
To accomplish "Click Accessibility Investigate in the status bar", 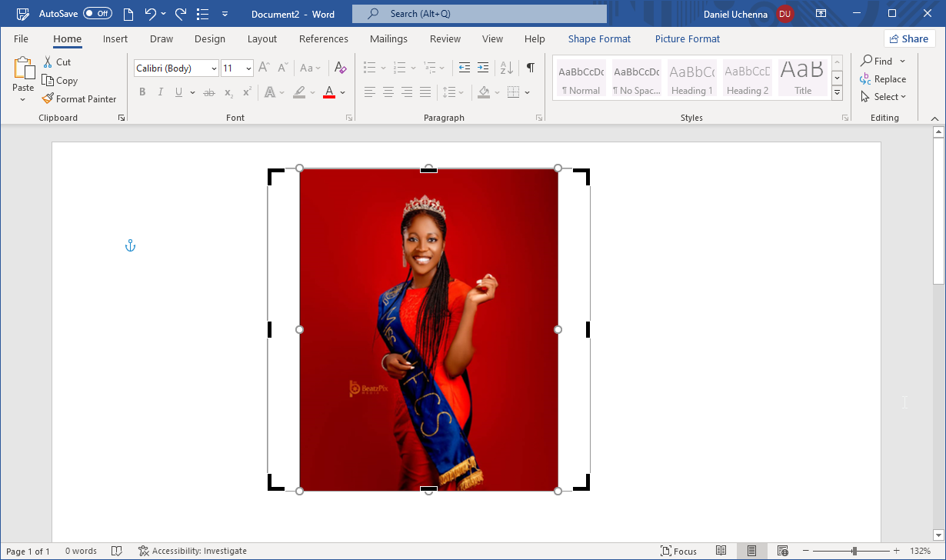I will pos(192,551).
